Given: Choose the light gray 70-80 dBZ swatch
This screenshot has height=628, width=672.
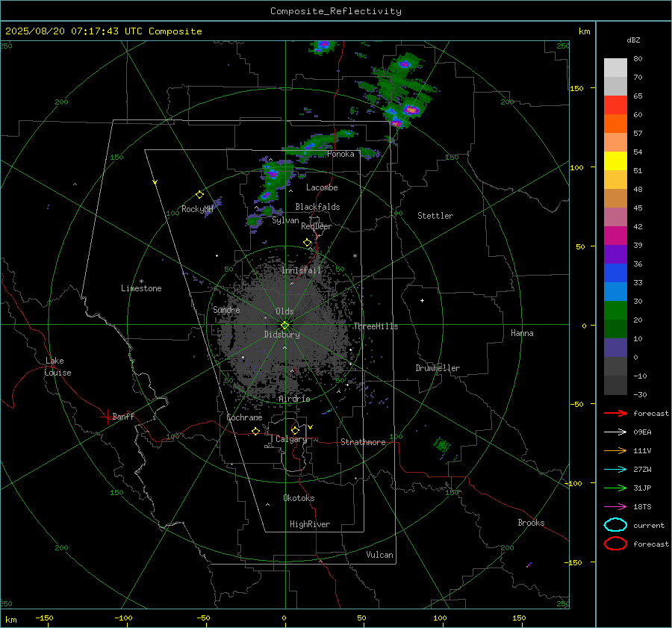Looking at the screenshot, I should click(615, 68).
